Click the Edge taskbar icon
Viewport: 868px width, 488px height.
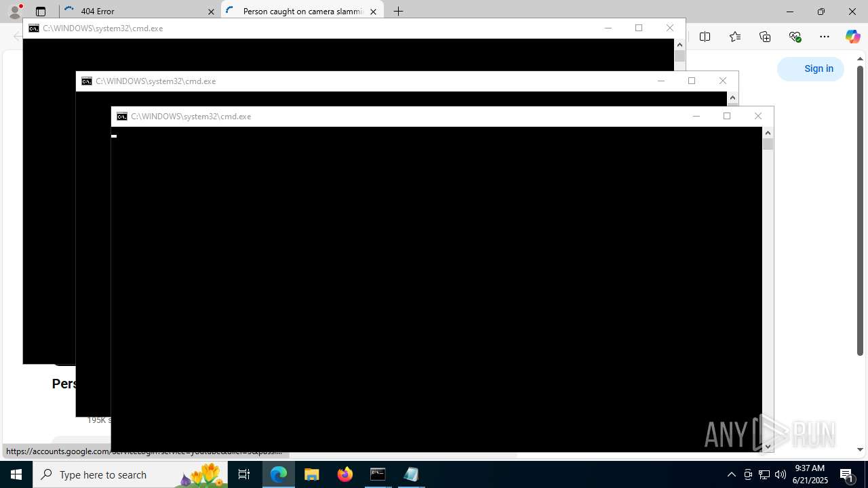[x=279, y=474]
